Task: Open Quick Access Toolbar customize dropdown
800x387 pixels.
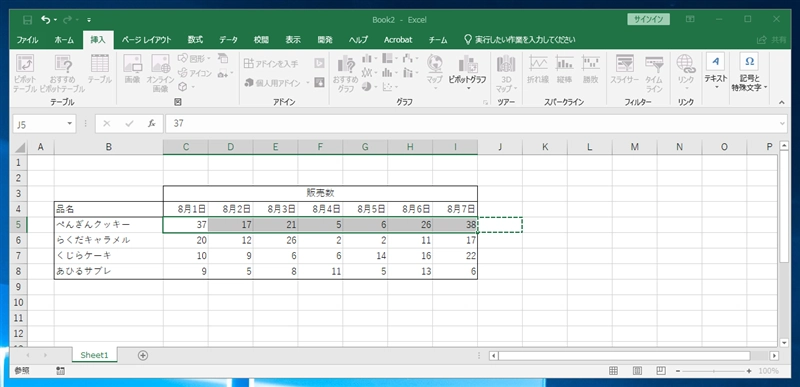Action: coord(89,20)
